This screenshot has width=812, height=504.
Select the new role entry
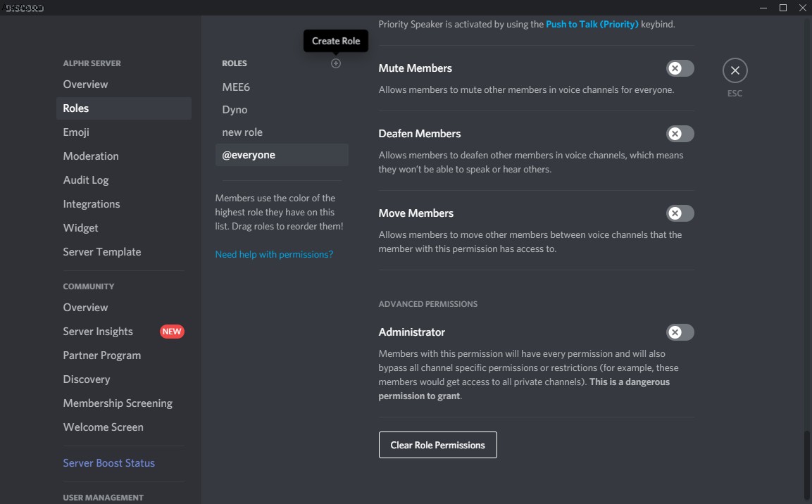click(x=282, y=132)
